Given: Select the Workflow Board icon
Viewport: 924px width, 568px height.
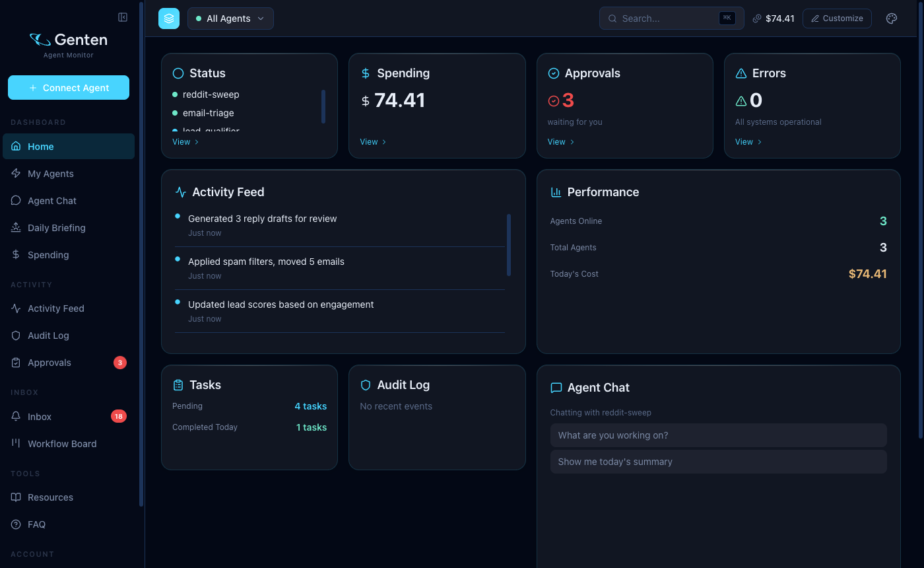Looking at the screenshot, I should pyautogui.click(x=15, y=443).
